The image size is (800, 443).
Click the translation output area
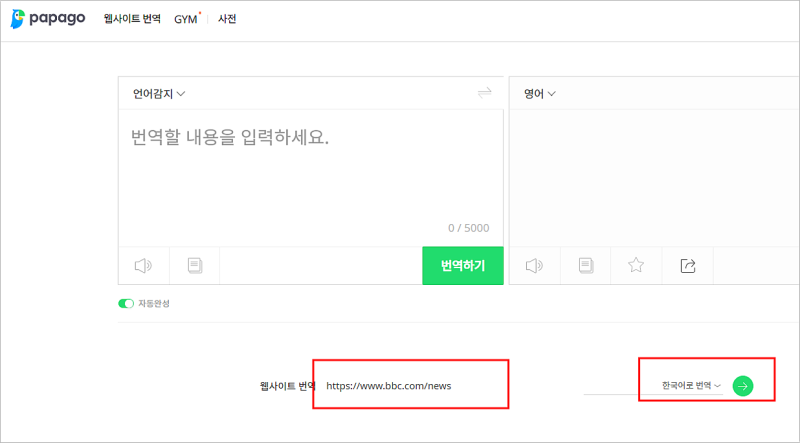click(x=654, y=178)
